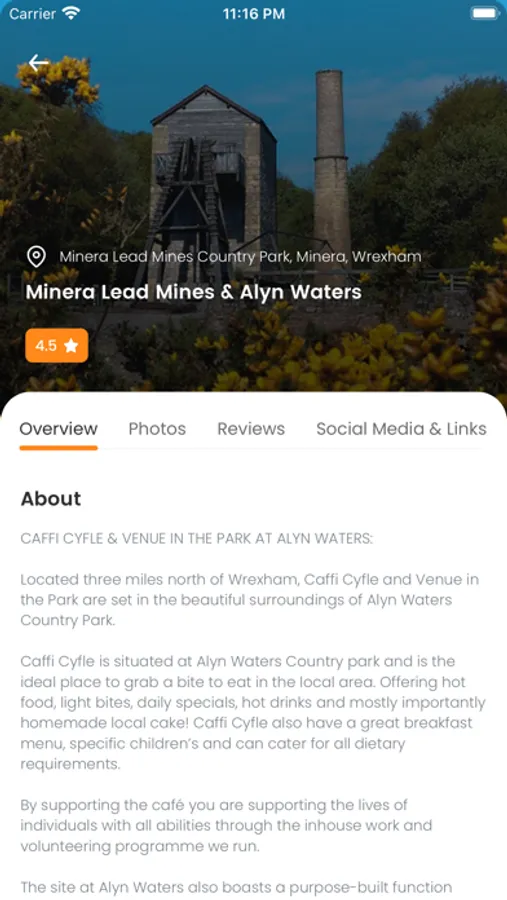This screenshot has height=900, width=507.
Task: Click paragraph starting 'Located three miles north'
Action: click(250, 600)
